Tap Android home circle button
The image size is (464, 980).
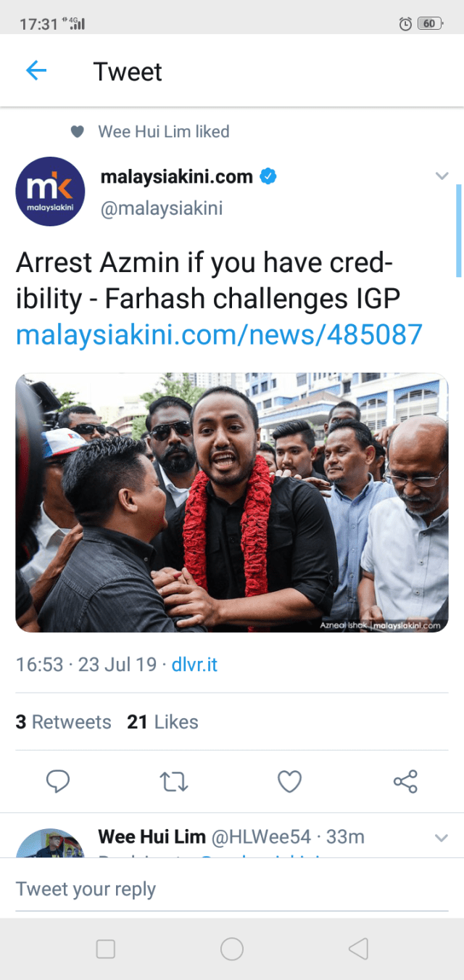pyautogui.click(x=232, y=949)
